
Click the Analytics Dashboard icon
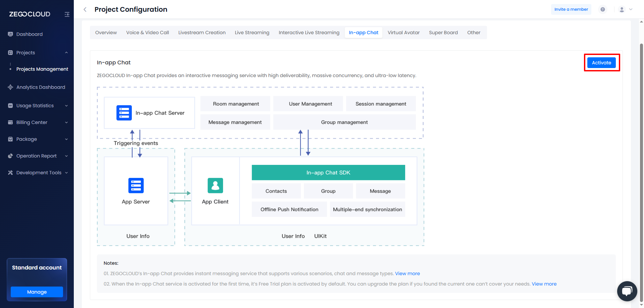10,87
